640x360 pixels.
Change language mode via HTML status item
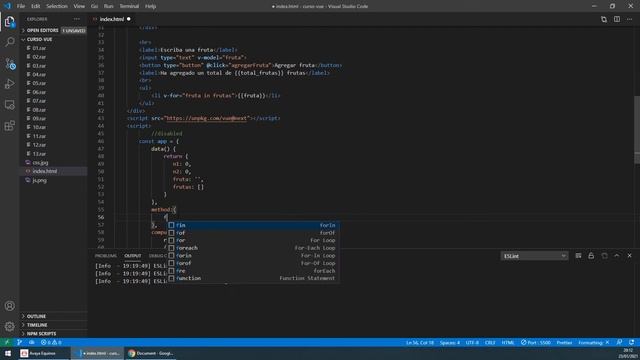(x=508, y=342)
